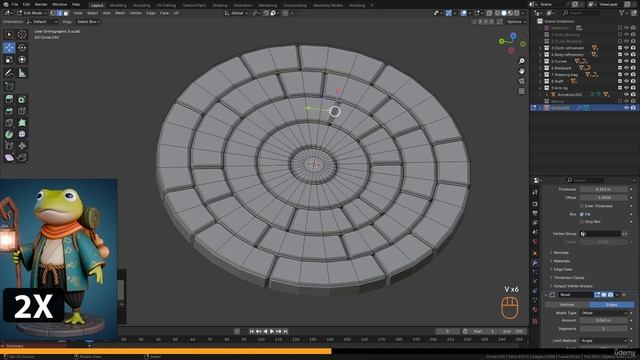The width and height of the screenshot is (640, 360).
Task: Click the viewport zoom magnifier icon
Action: click(522, 61)
